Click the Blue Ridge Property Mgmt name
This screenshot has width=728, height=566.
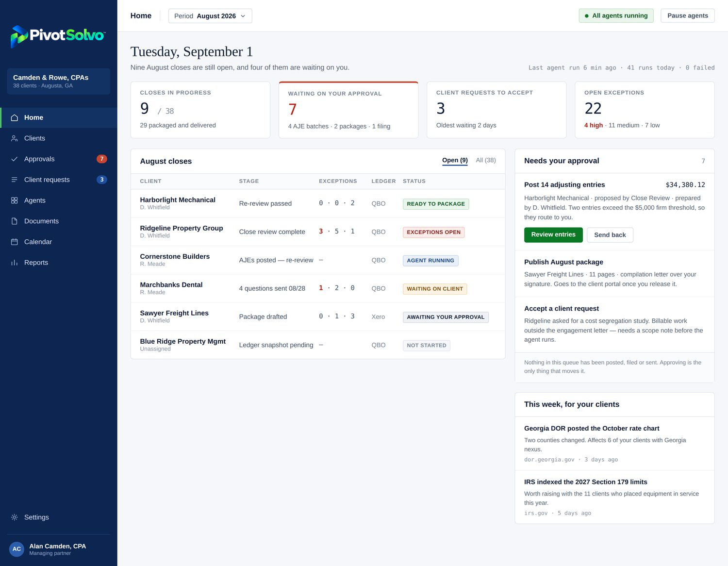[x=183, y=341]
